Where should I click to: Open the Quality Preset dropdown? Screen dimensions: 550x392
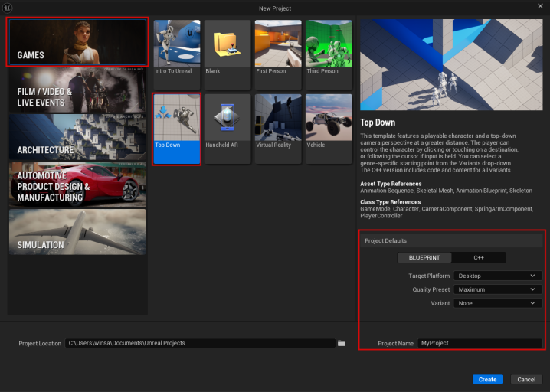click(x=498, y=289)
